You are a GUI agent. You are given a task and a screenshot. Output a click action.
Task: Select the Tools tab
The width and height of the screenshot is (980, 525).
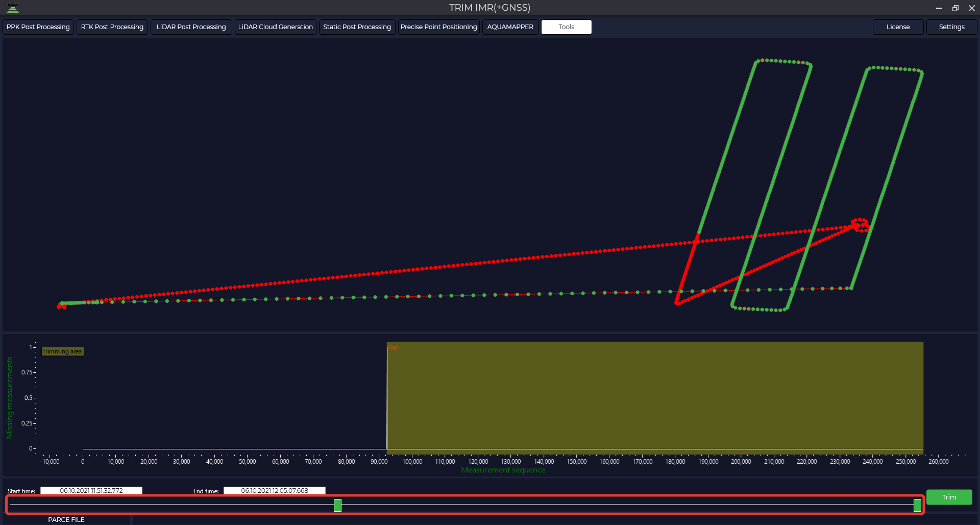[567, 27]
